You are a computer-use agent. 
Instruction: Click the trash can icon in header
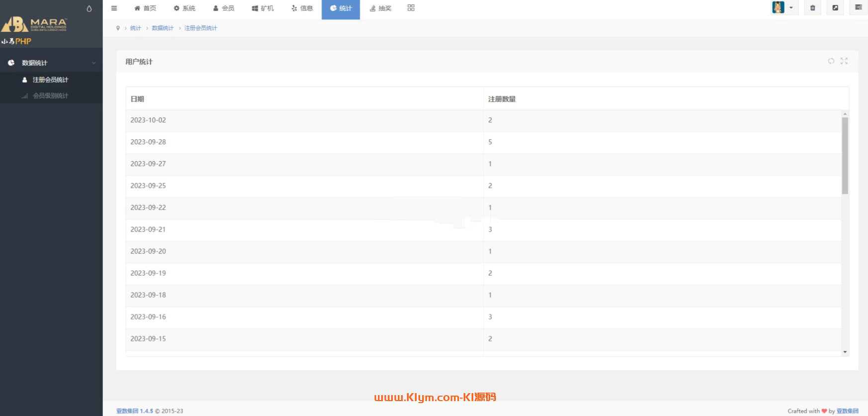point(813,8)
